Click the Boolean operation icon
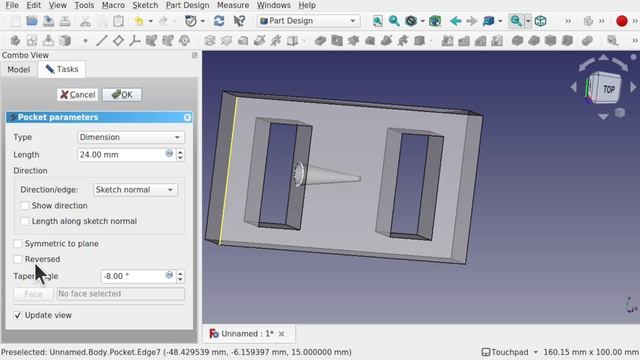The width and height of the screenshot is (640, 360). 587,40
